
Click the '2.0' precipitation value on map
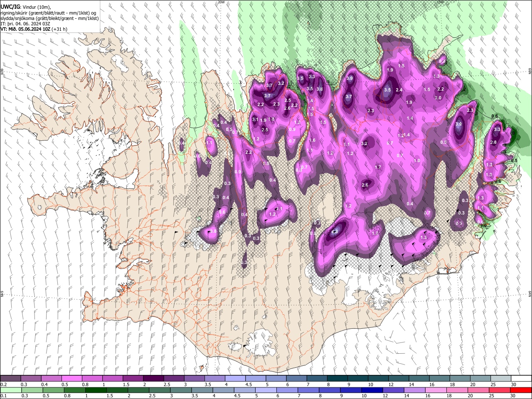pyautogui.click(x=438, y=98)
